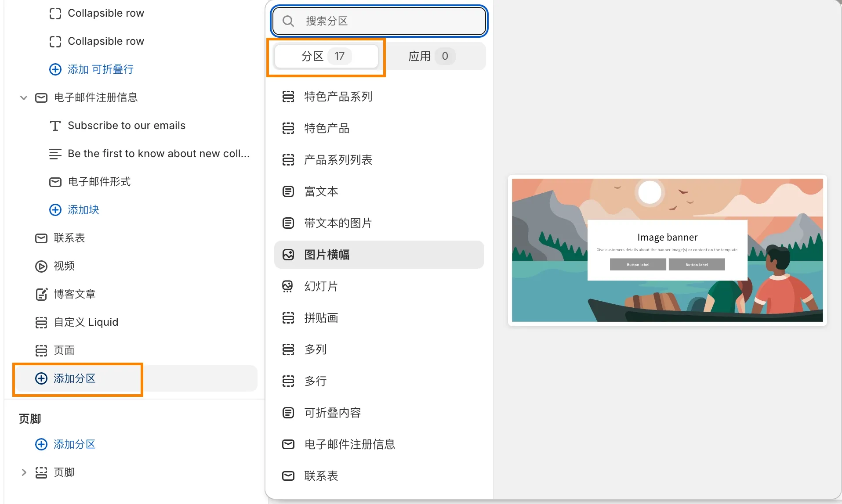This screenshot has height=504, width=842.
Task: Click the video section play icon
Action: (x=41, y=266)
